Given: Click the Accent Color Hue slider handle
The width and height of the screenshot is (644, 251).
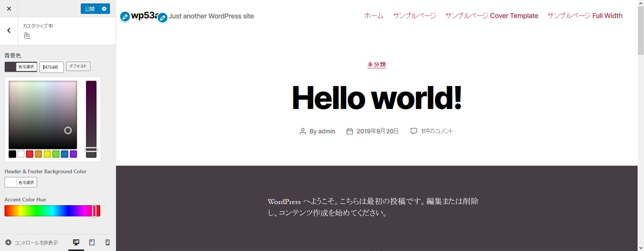Looking at the screenshot, I should (94, 211).
